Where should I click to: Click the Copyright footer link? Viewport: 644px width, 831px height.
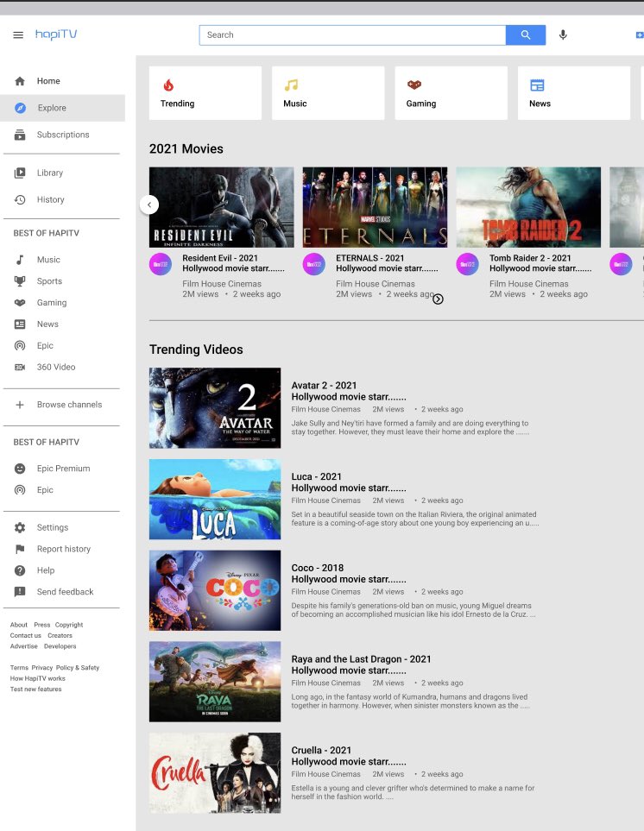click(x=69, y=625)
